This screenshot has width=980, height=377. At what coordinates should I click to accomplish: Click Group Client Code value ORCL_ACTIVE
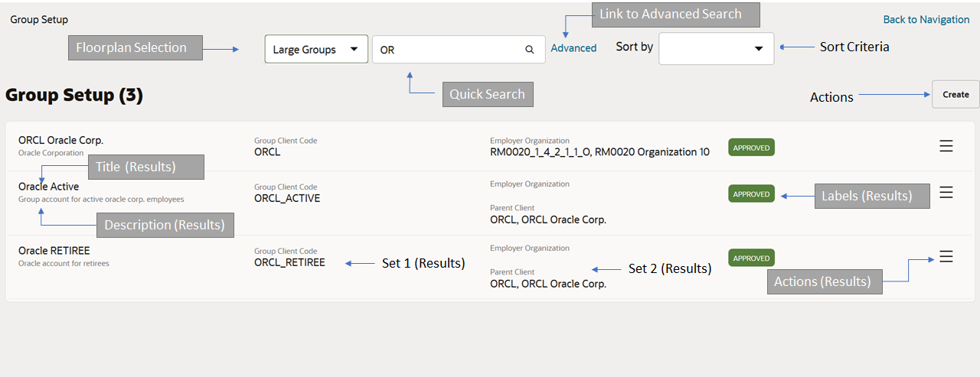[287, 199]
